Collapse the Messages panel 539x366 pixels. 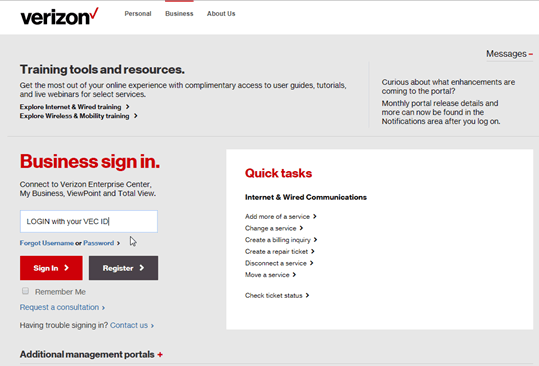click(x=509, y=54)
